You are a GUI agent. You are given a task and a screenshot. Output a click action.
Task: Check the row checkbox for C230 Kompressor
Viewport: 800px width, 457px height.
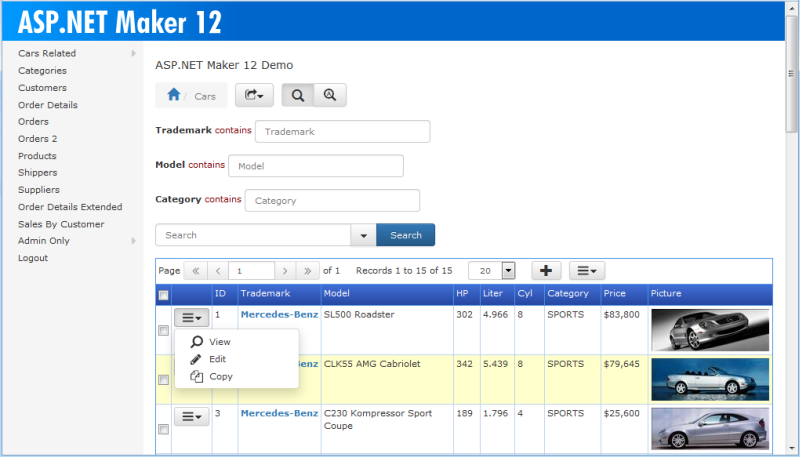[x=163, y=429]
